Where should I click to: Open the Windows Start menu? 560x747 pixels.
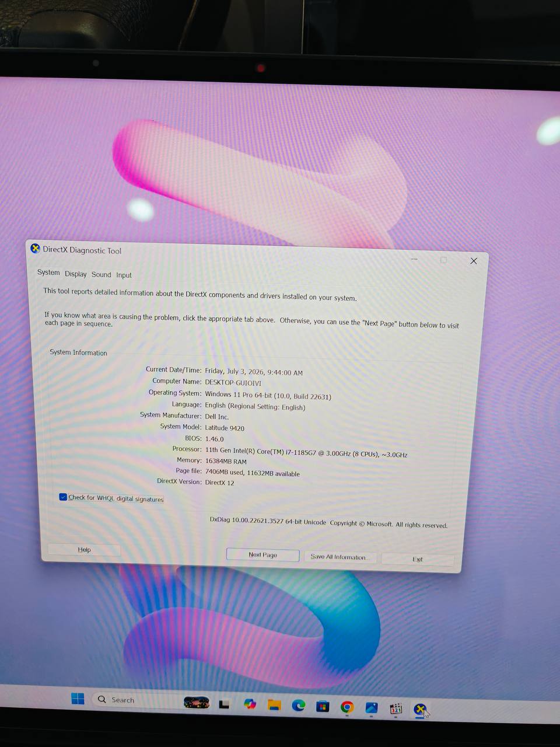pyautogui.click(x=78, y=699)
